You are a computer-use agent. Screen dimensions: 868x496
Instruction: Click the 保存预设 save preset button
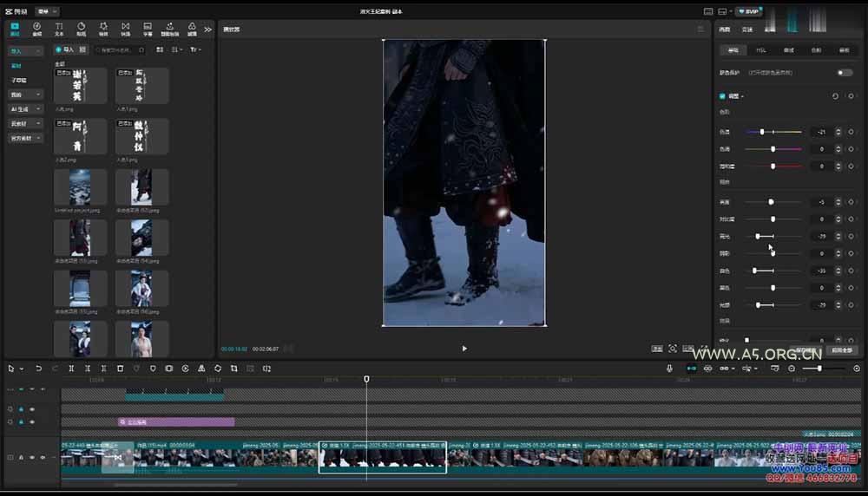[x=806, y=350]
